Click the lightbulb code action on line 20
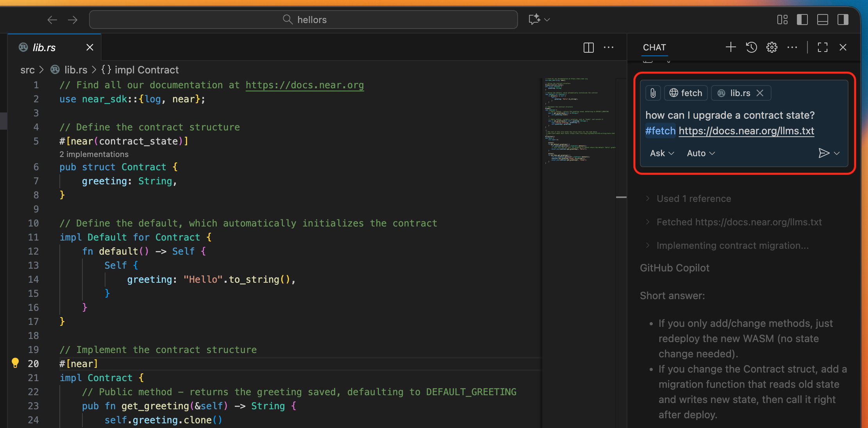The image size is (868, 428). click(x=16, y=363)
